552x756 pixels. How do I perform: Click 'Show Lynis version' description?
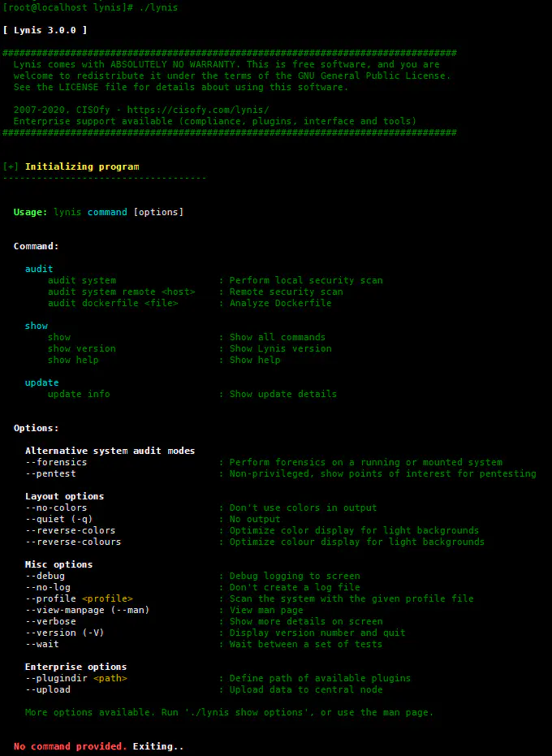(281, 348)
